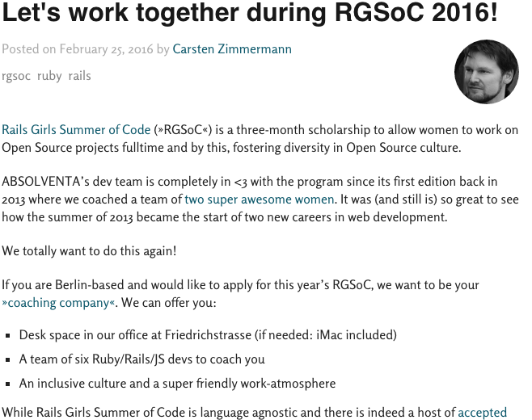
Task: Click the square bullet before An inclusive culture
Action: [x=8, y=384]
